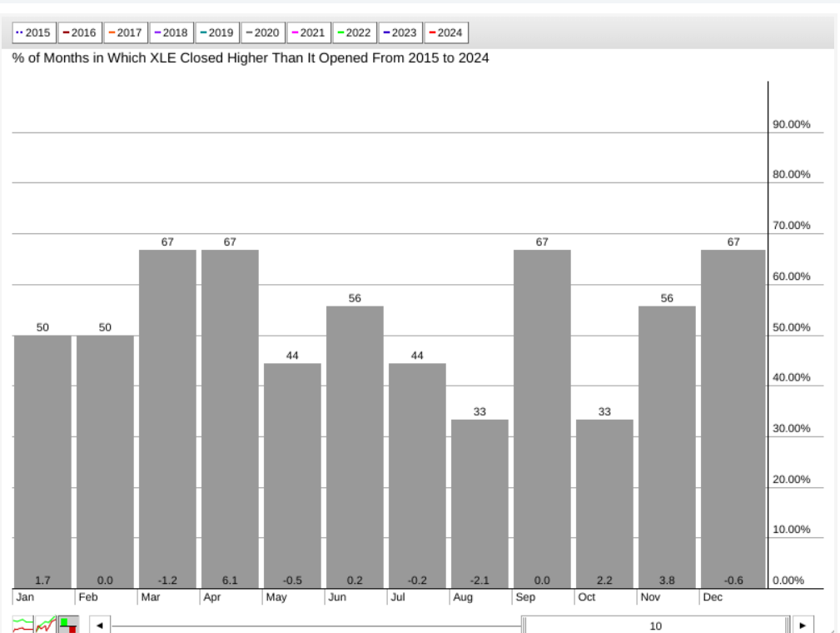This screenshot has height=633, width=840.
Task: Click the -2.1 average return value in August
Action: tap(480, 581)
